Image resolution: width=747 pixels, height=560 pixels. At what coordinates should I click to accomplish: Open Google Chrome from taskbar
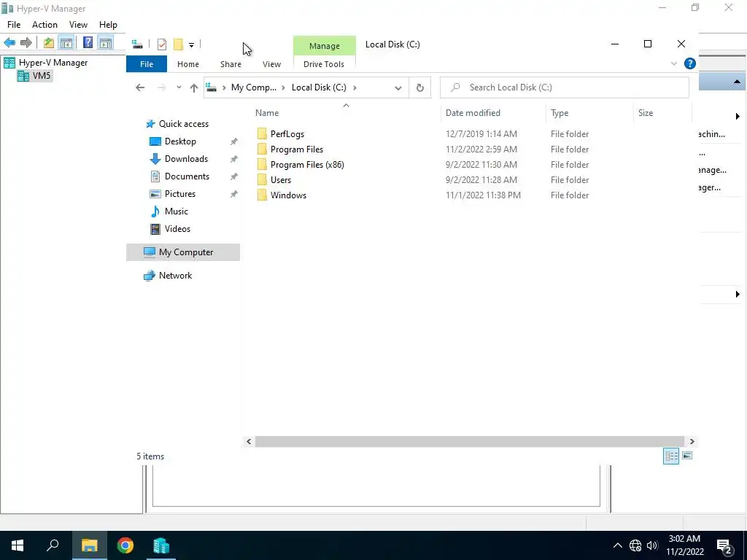(125, 545)
